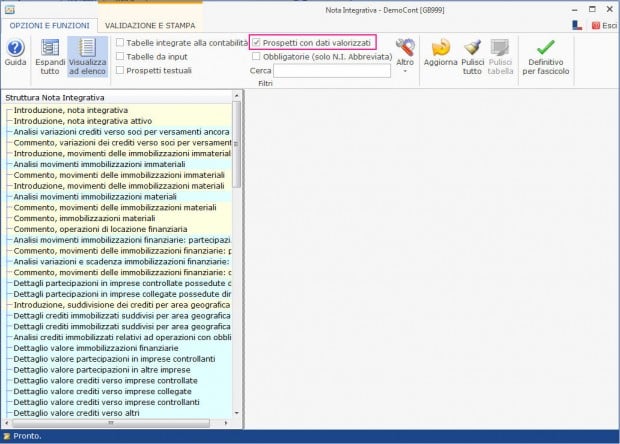Select Dettaglio valore partecipazioni in altre imprese
Screen dimensions: 620x444
pos(102,370)
